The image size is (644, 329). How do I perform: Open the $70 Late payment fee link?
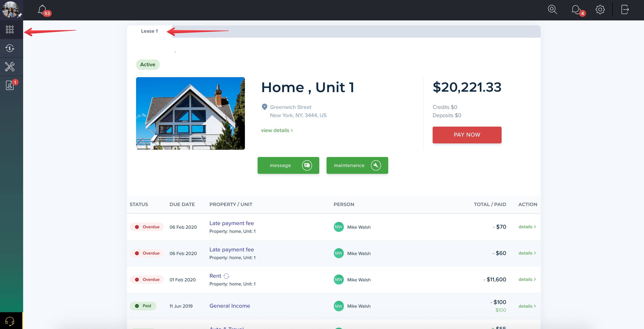click(x=232, y=223)
